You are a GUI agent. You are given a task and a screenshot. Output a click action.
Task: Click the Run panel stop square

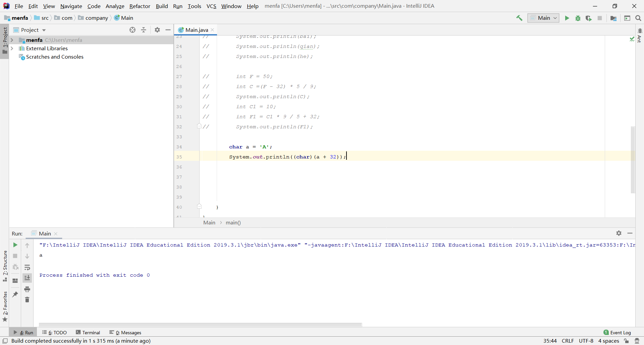coord(15,256)
